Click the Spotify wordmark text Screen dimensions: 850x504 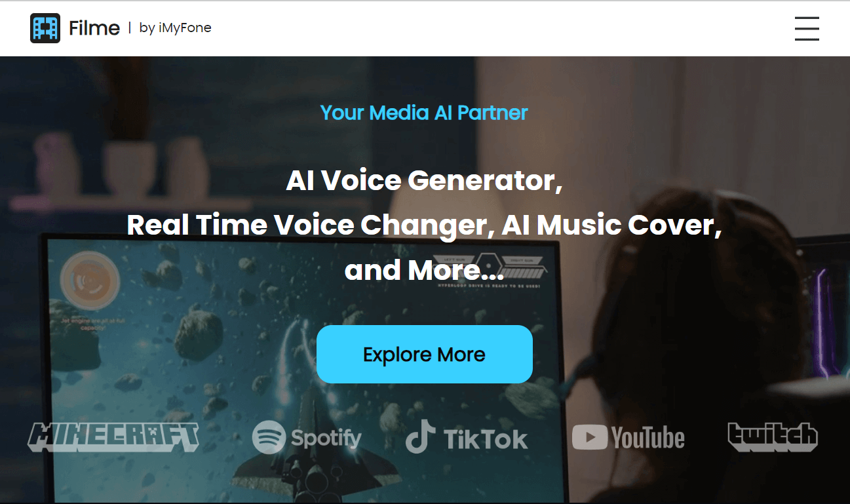point(326,438)
